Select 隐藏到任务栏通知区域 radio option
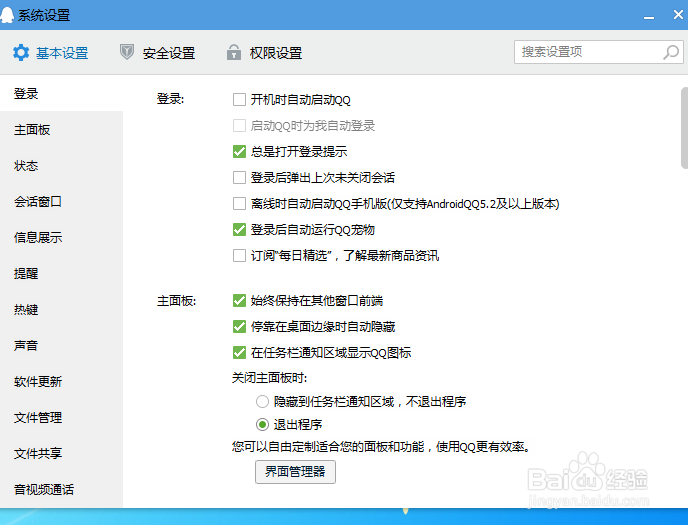Screen dimensions: 688x525 (x=262, y=402)
